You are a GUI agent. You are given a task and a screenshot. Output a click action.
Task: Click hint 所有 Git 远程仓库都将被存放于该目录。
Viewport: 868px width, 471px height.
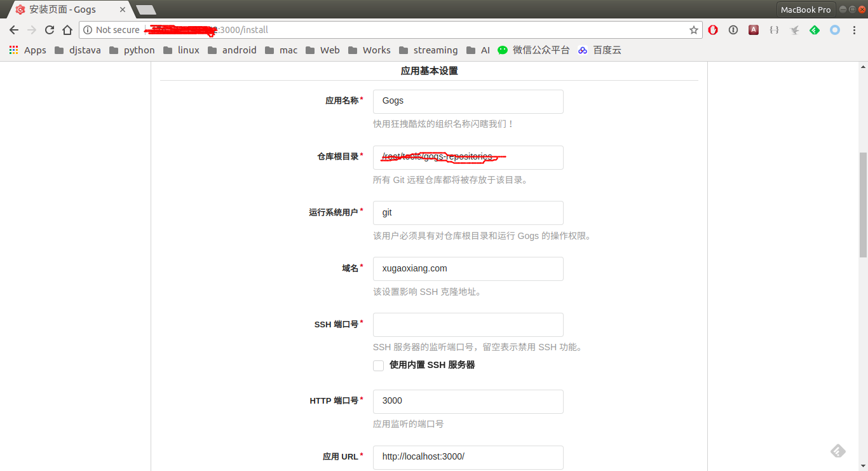click(x=451, y=180)
